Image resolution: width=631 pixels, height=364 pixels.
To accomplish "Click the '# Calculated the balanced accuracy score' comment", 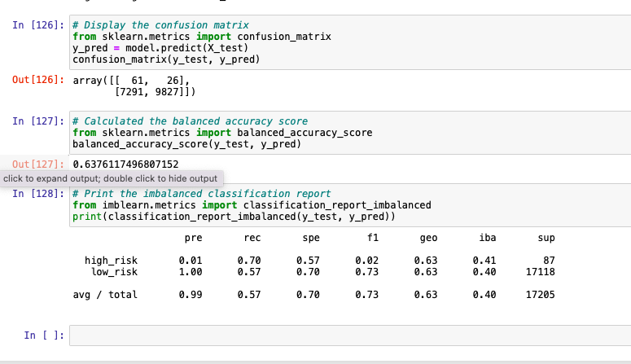I will (x=190, y=121).
